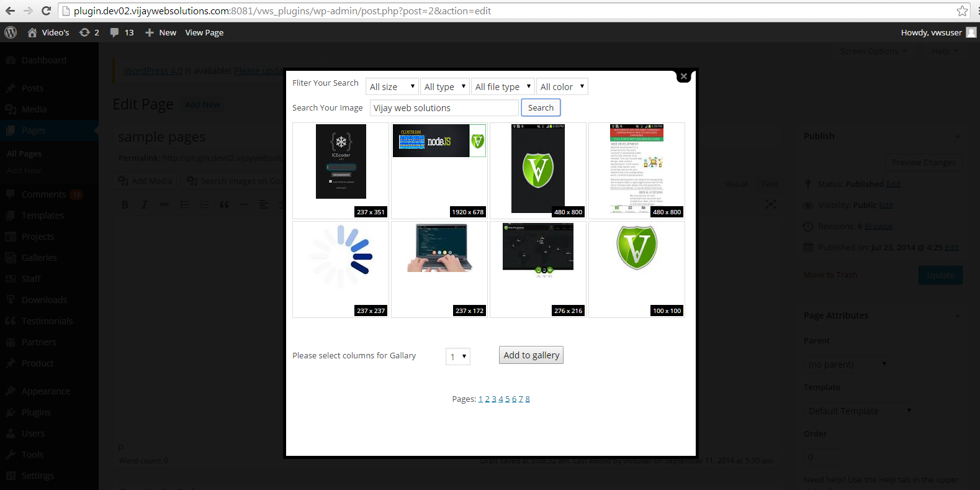Viewport: 980px width, 490px height.
Task: Open the Howdy, vwsuser account menu
Action: (x=938, y=32)
